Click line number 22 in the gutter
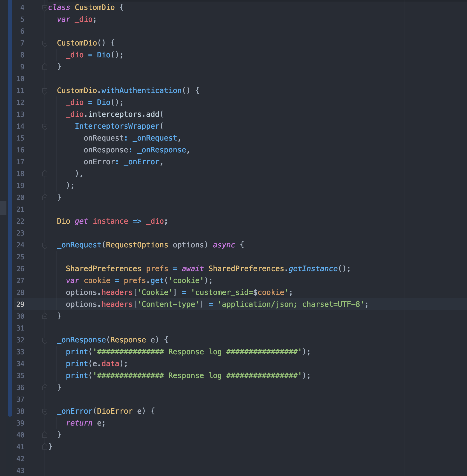The width and height of the screenshot is (467, 476). coord(20,221)
